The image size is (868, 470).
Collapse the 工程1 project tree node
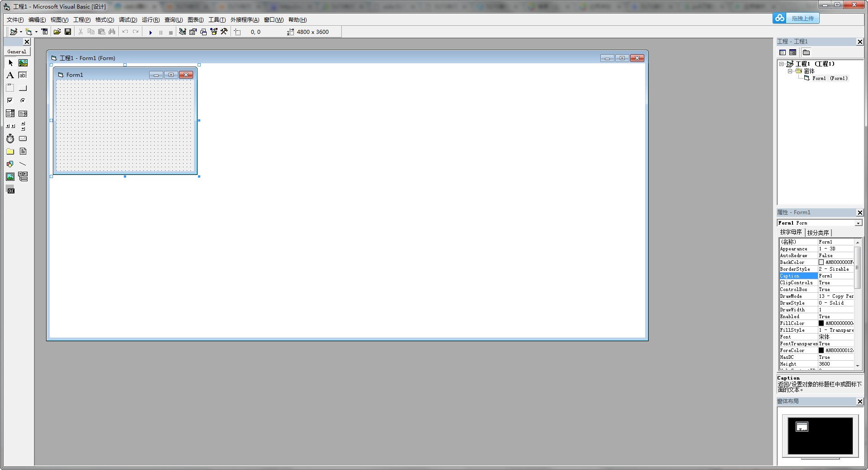(x=781, y=64)
